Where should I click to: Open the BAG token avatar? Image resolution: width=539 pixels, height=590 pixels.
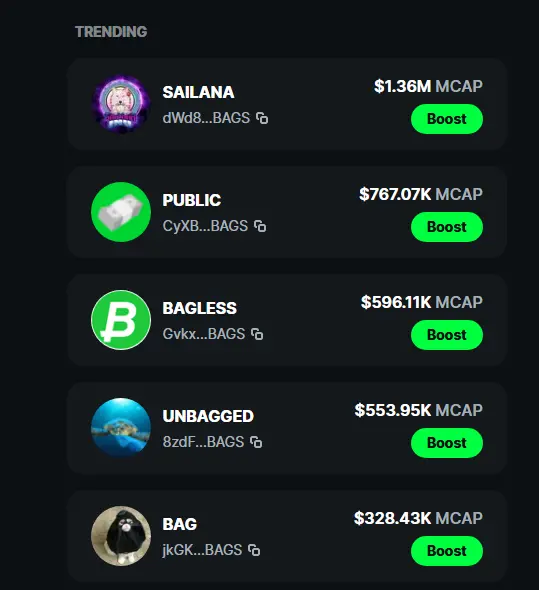coord(121,536)
